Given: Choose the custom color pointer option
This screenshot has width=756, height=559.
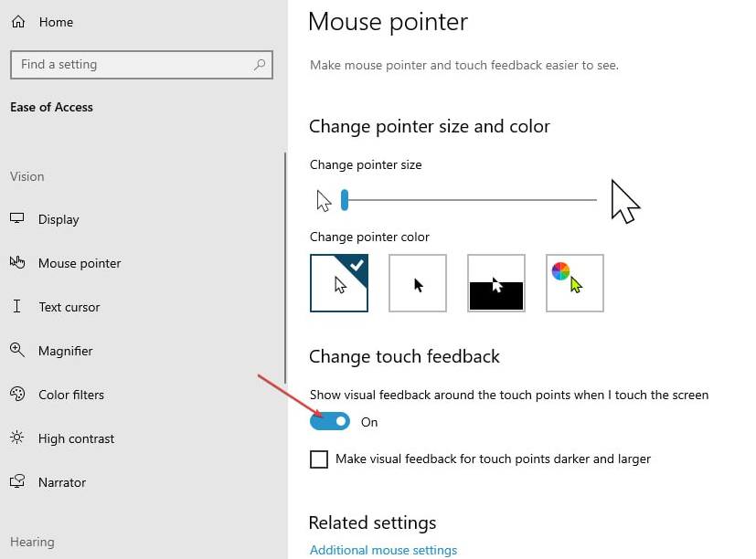Looking at the screenshot, I should (x=575, y=283).
